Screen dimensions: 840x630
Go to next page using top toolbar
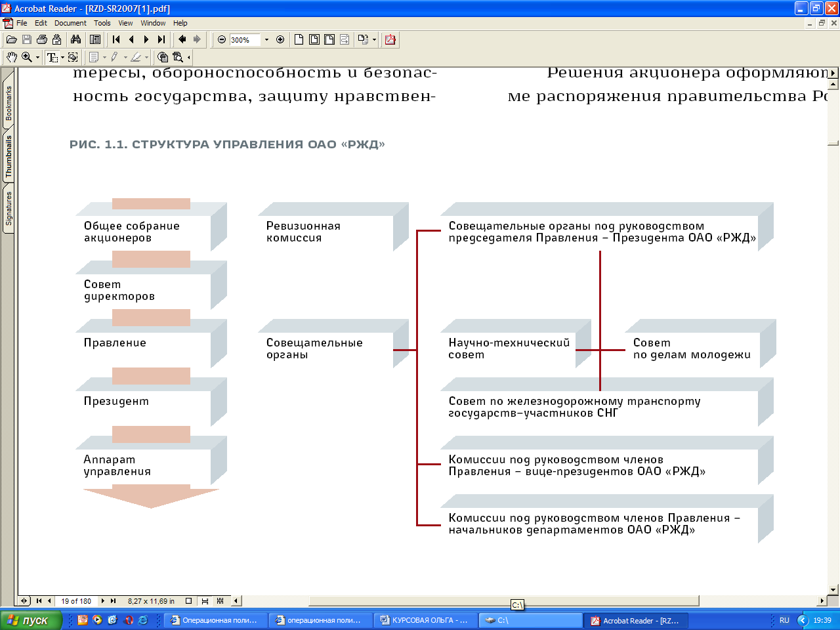pyautogui.click(x=146, y=40)
